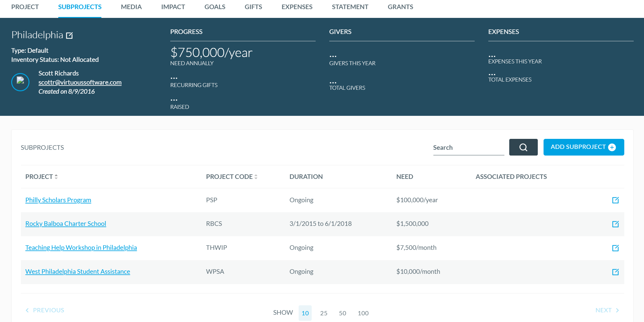The height and width of the screenshot is (322, 644).
Task: Click the $7,500/month need value
Action: pos(416,248)
